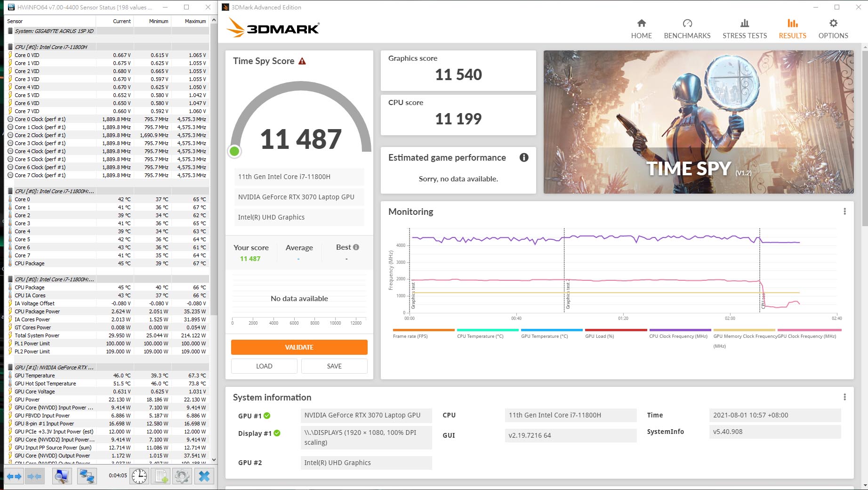868x490 pixels.
Task: Click the Time Spy benchmark artwork thumbnail
Action: pos(699,122)
